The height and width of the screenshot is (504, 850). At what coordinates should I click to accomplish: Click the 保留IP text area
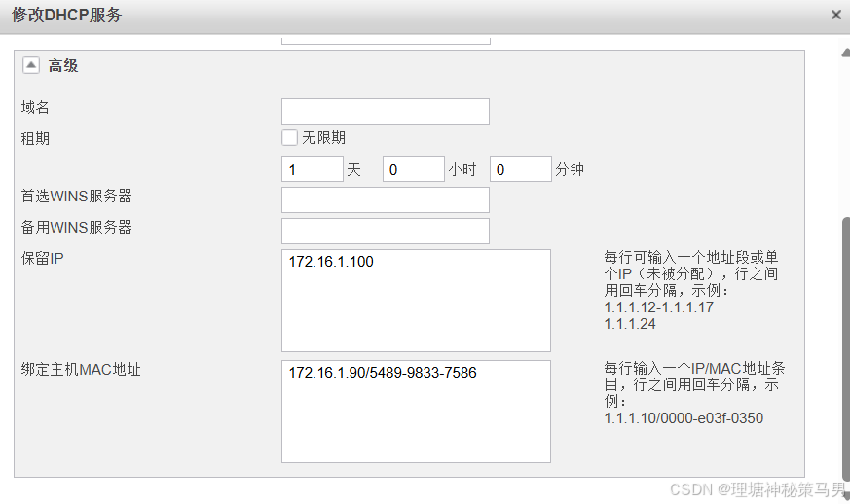[x=416, y=301]
